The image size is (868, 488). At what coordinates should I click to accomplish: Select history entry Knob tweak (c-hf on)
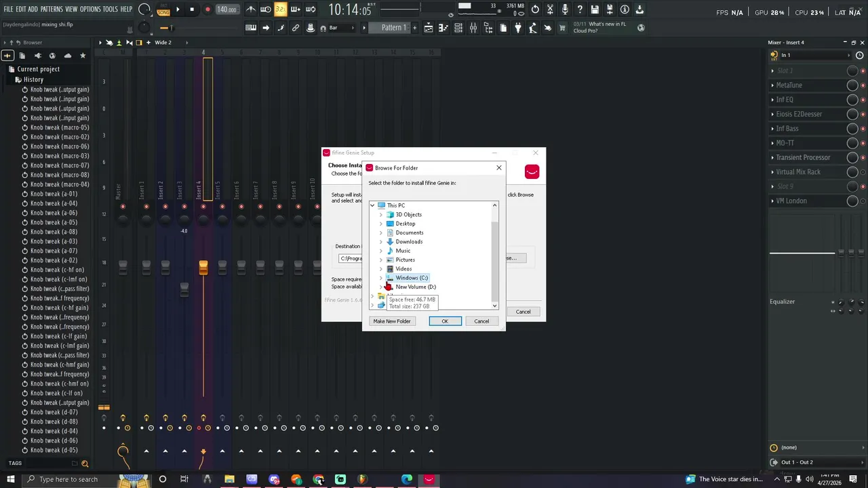(x=57, y=270)
